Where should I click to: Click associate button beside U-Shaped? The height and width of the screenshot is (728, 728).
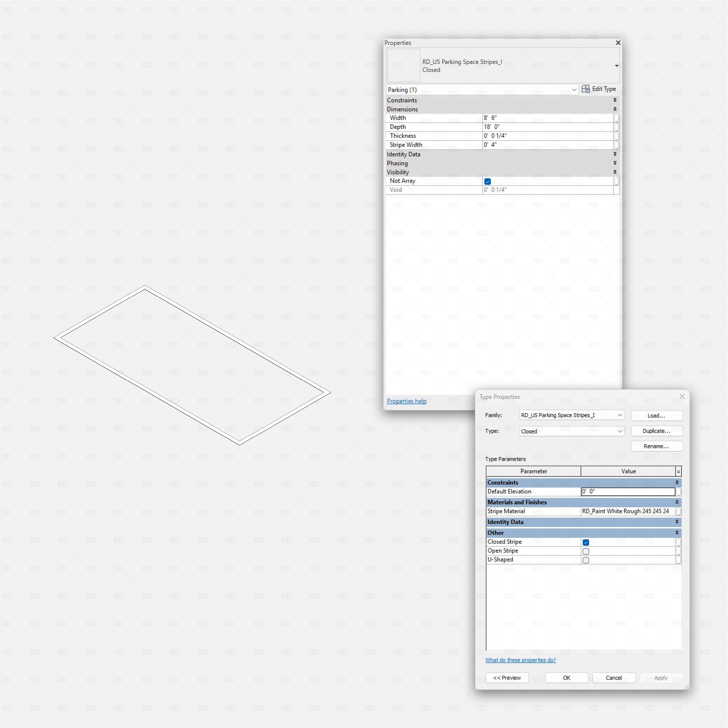click(x=678, y=560)
